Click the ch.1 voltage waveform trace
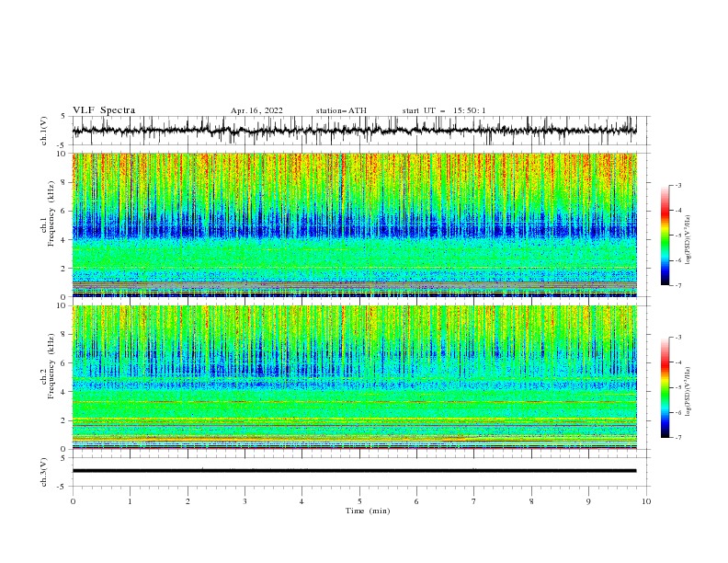The height and width of the screenshot is (563, 728). (x=354, y=131)
